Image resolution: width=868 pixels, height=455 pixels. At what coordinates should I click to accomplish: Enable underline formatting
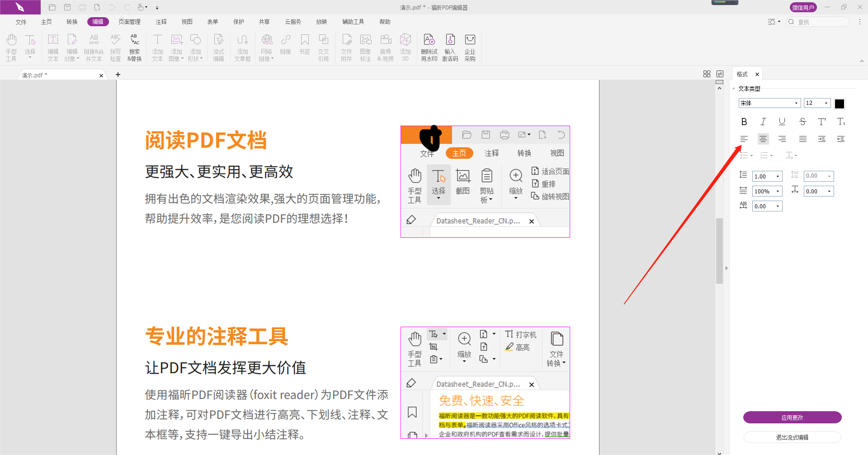(782, 122)
